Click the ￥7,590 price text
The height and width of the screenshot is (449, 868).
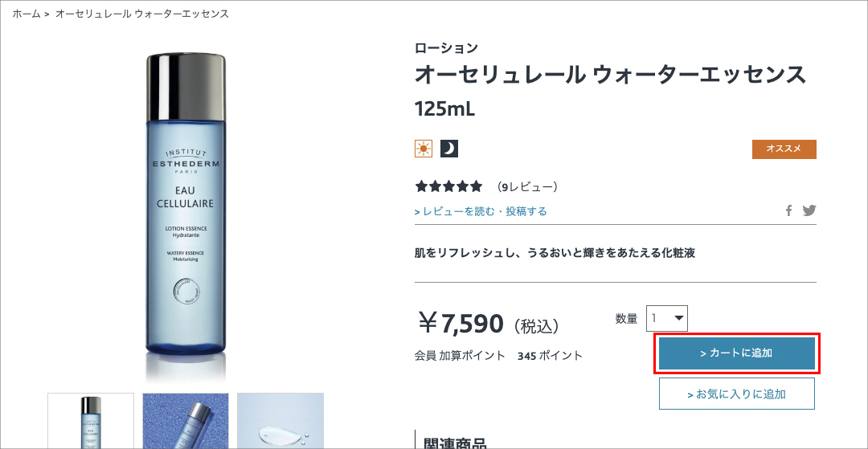coord(461,323)
